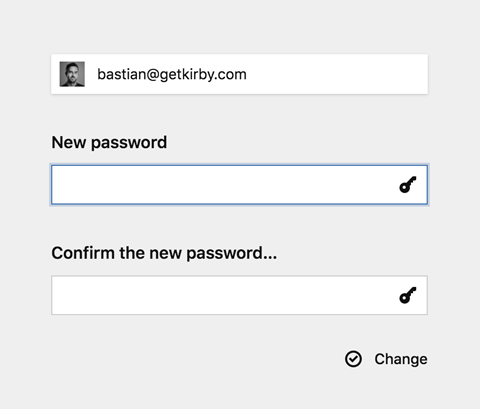This screenshot has height=409, width=480.
Task: Click the grayscale portrait thumbnail
Action: [x=72, y=74]
